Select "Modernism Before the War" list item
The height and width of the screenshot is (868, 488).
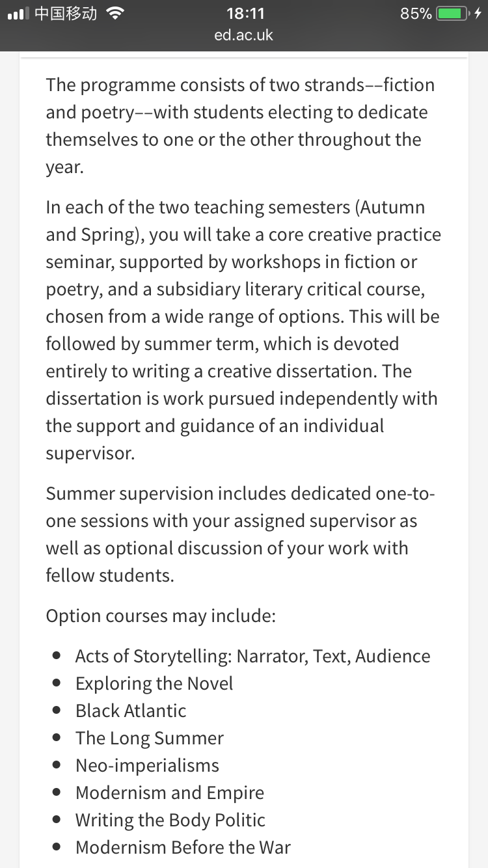pos(183,847)
